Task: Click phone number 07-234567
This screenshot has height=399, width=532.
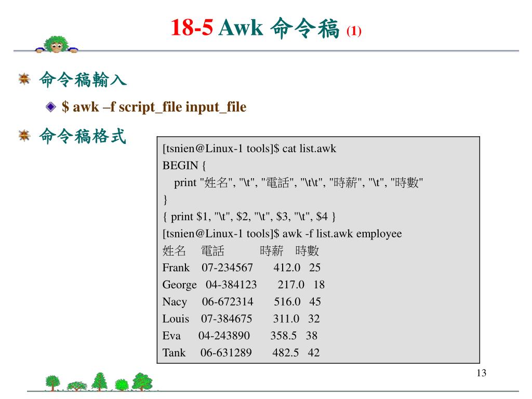Action: 228,268
